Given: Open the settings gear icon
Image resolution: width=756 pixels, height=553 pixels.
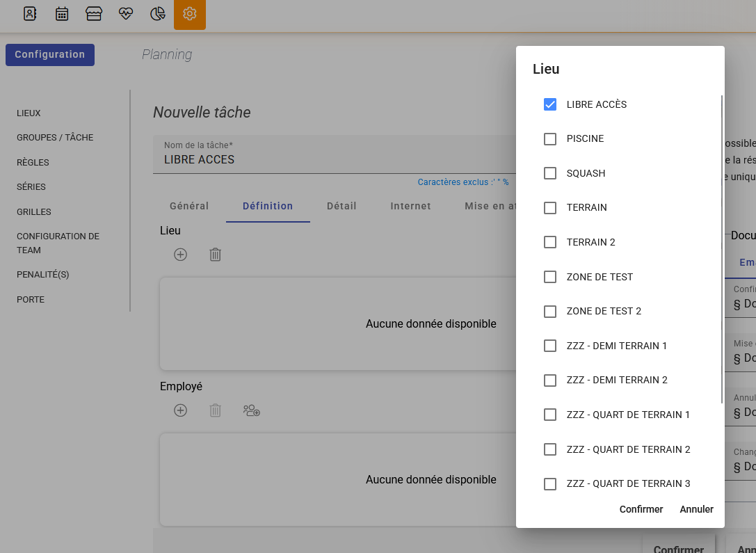Looking at the screenshot, I should (190, 14).
